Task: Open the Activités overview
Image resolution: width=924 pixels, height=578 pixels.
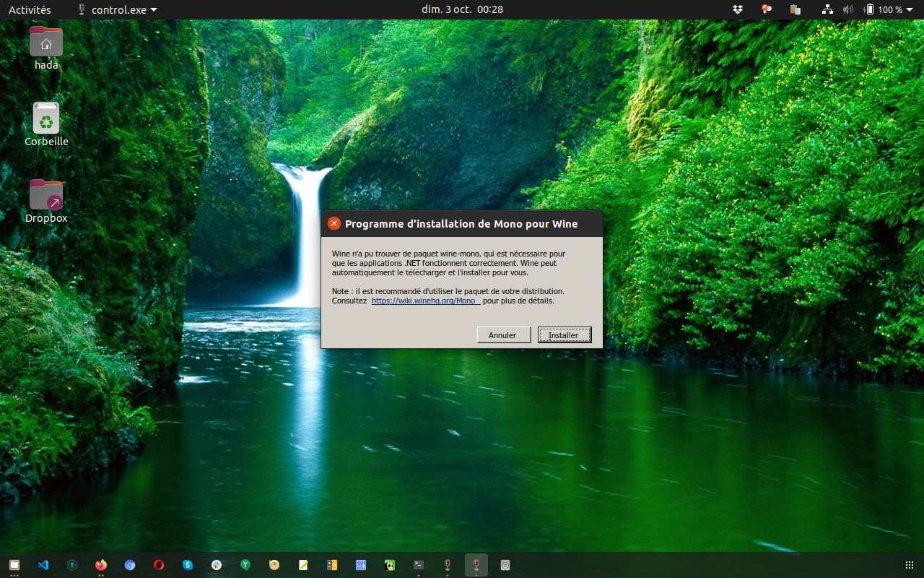Action: tap(30, 9)
